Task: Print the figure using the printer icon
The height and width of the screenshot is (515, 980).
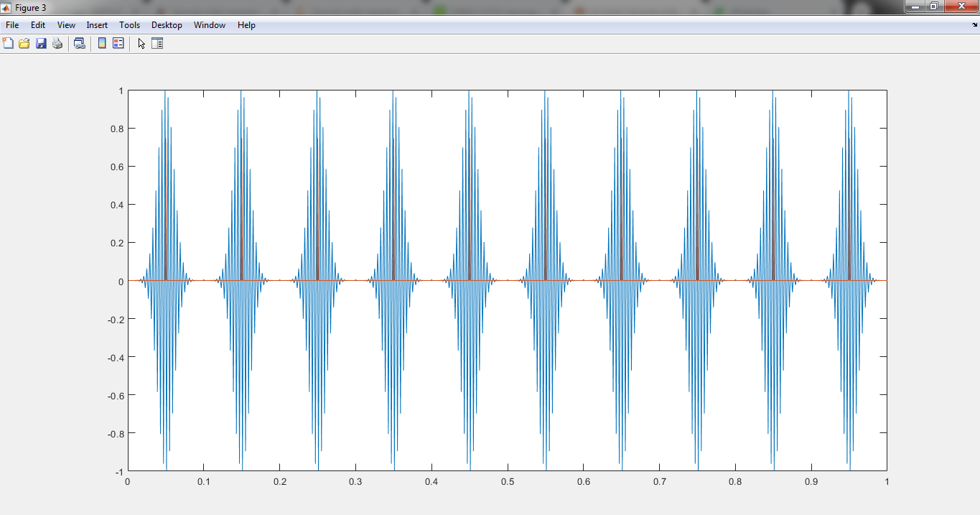Action: 57,43
